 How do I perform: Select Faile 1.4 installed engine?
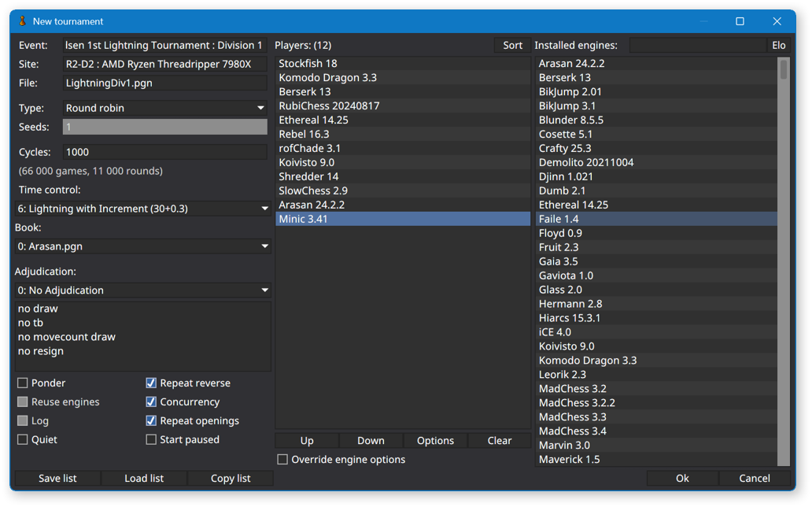656,219
